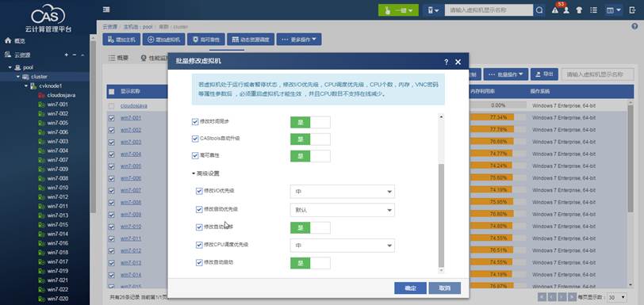
Task: Click the Add Host toolbar button
Action: [x=121, y=40]
